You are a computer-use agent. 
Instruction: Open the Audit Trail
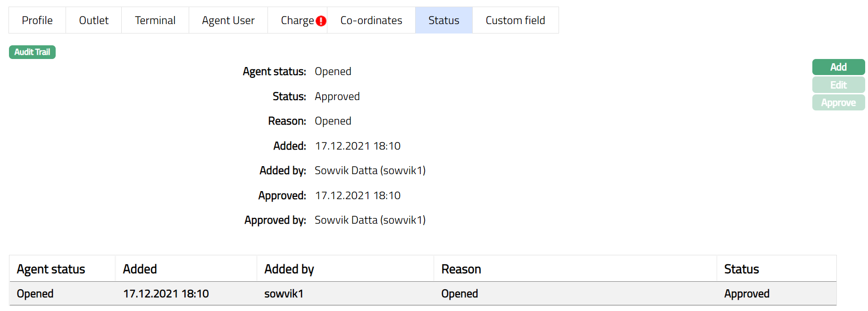pyautogui.click(x=32, y=52)
